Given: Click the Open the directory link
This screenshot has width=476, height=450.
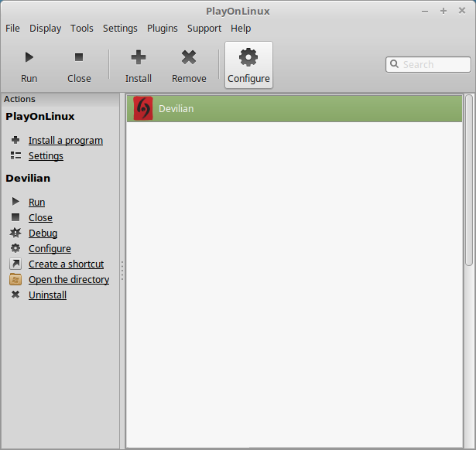Looking at the screenshot, I should tap(69, 279).
